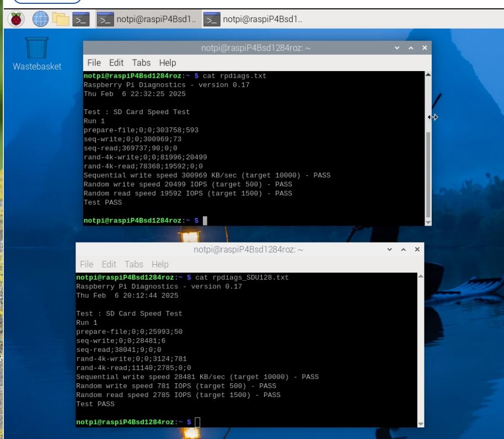Click 'cat rpdiags.txt' command in upper terminal

point(234,76)
